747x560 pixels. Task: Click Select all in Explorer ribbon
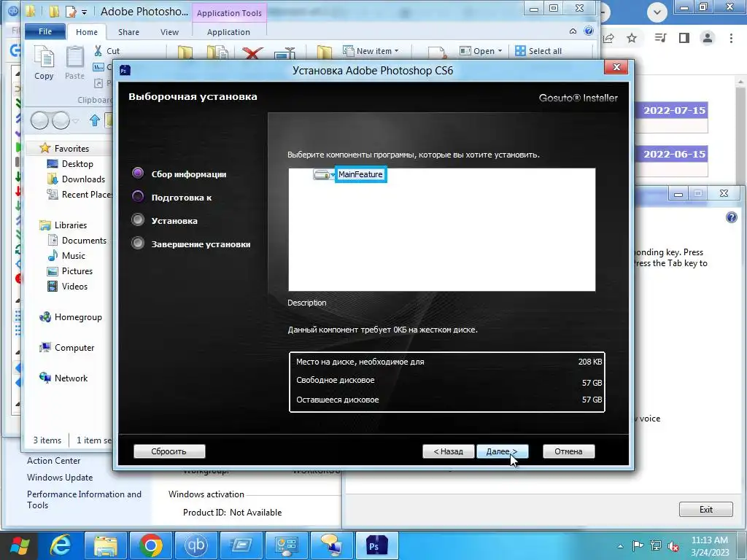pos(539,51)
